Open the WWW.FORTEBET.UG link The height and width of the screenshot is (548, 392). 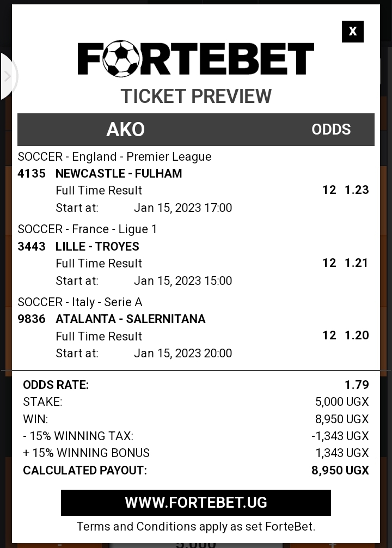pyautogui.click(x=195, y=503)
